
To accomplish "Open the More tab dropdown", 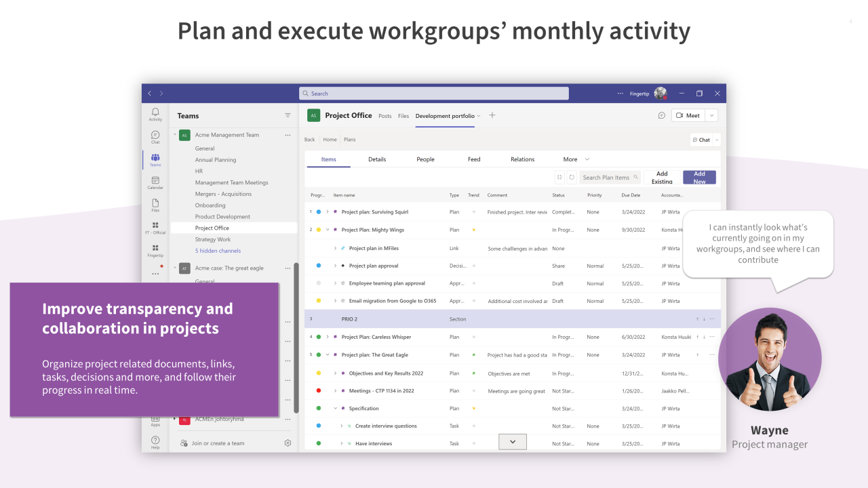I will pos(587,159).
